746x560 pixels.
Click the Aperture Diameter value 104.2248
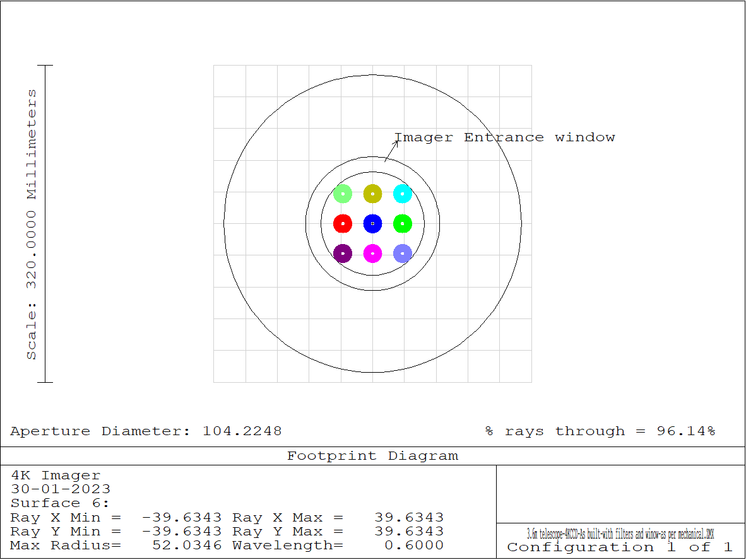[x=242, y=431]
